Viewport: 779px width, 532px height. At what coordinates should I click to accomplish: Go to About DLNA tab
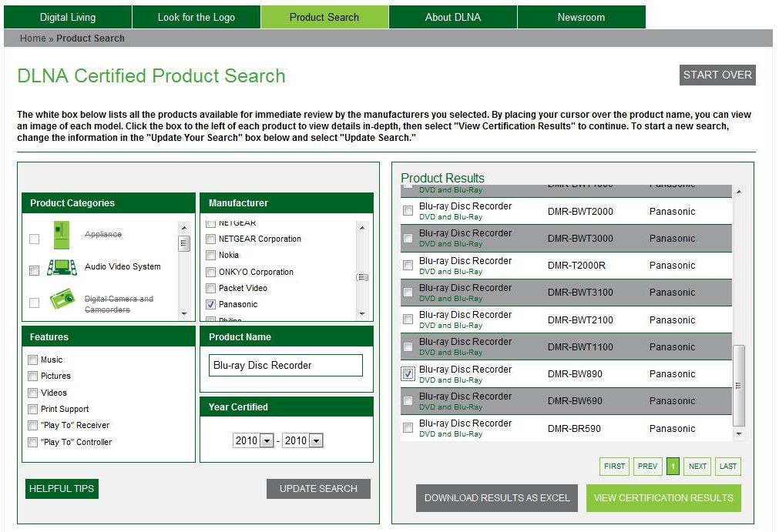[x=452, y=17]
